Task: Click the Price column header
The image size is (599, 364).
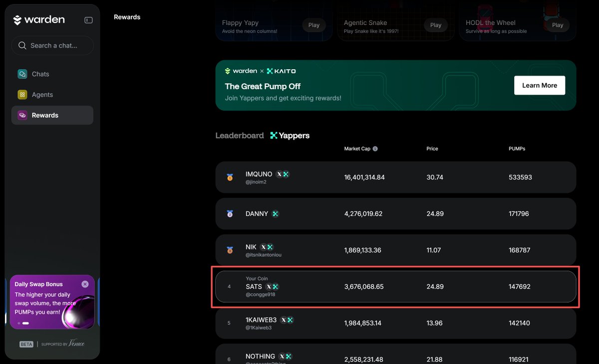Action: 432,149
